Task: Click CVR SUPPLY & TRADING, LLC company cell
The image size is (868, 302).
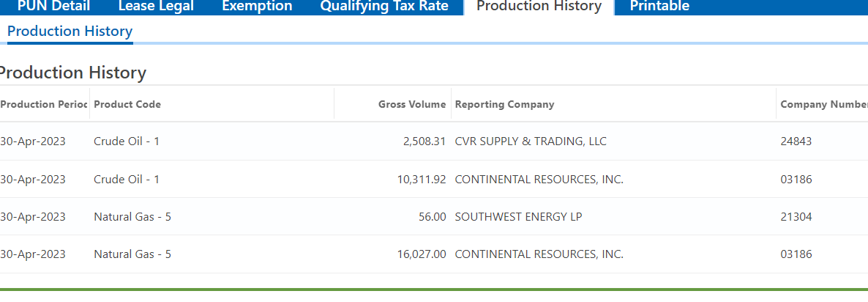Action: click(531, 141)
